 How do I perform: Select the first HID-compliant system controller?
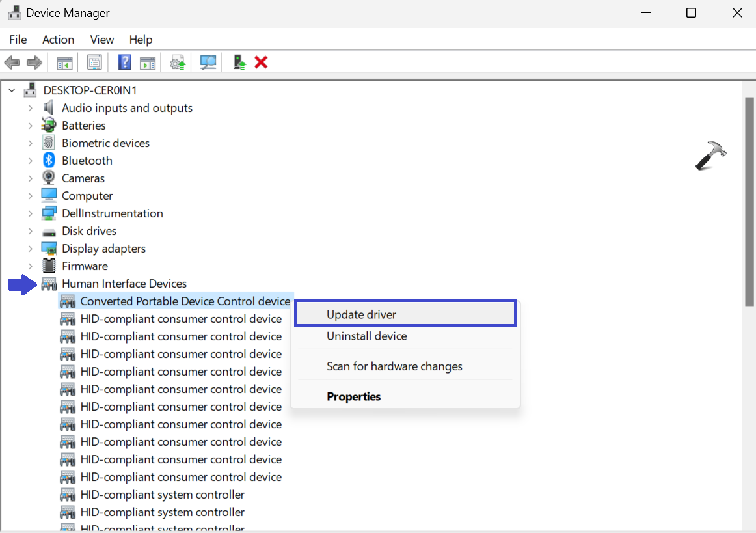162,495
